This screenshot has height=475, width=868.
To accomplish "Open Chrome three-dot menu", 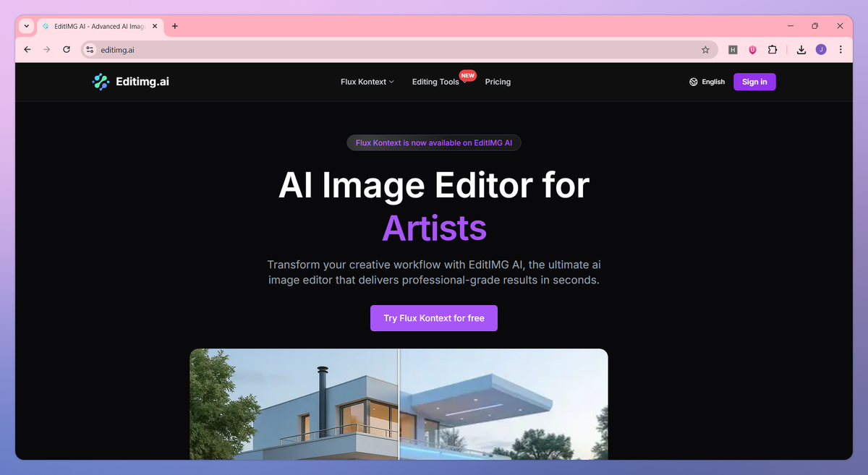I will click(841, 50).
